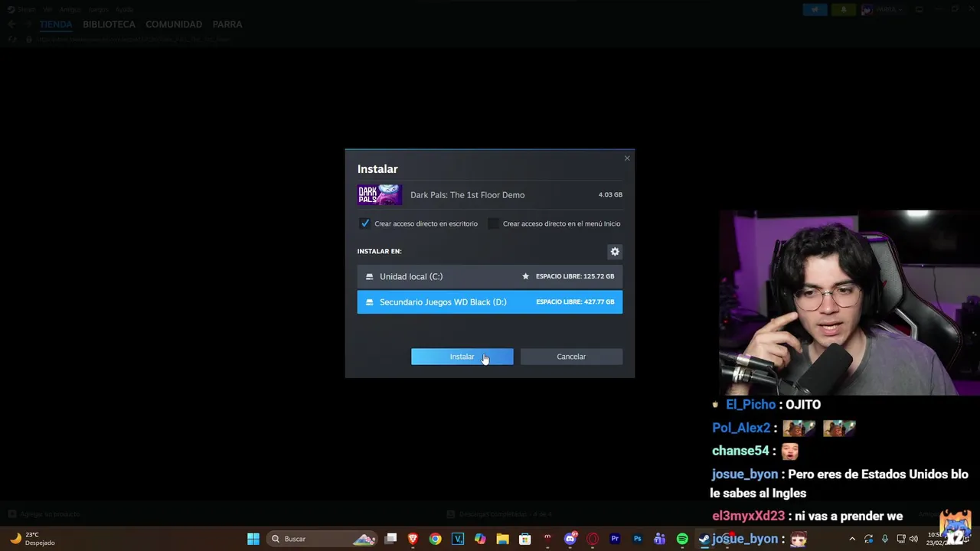Open PARRA profile tab in Steam window

coord(227,24)
